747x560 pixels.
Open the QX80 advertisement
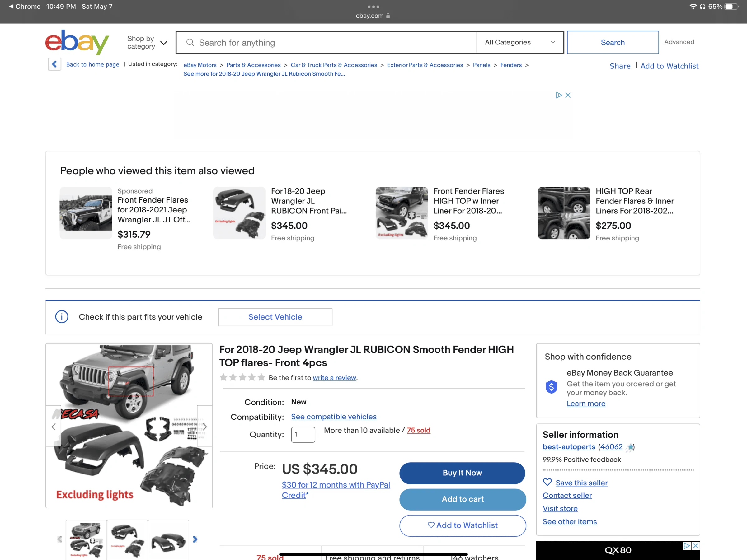coord(618,550)
